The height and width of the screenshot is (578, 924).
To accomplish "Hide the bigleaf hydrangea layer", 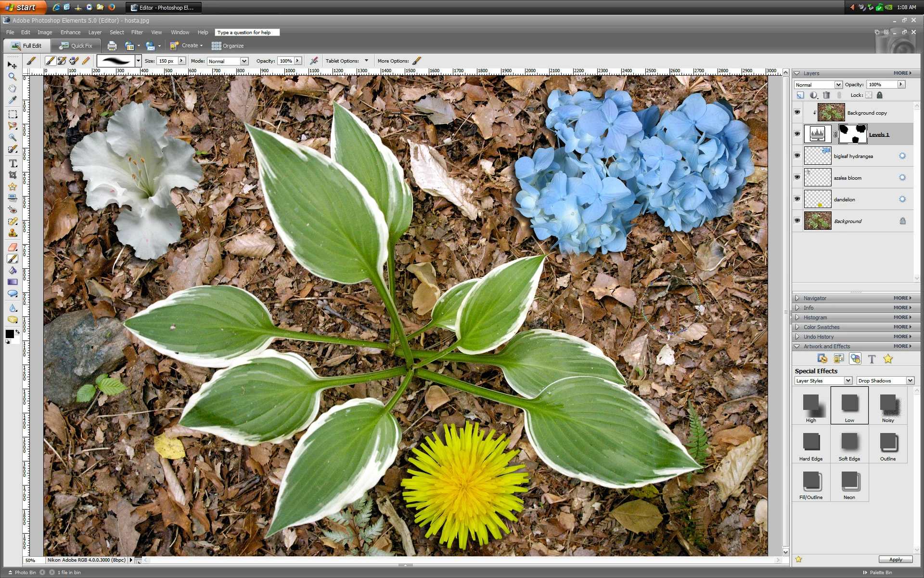I will (797, 156).
